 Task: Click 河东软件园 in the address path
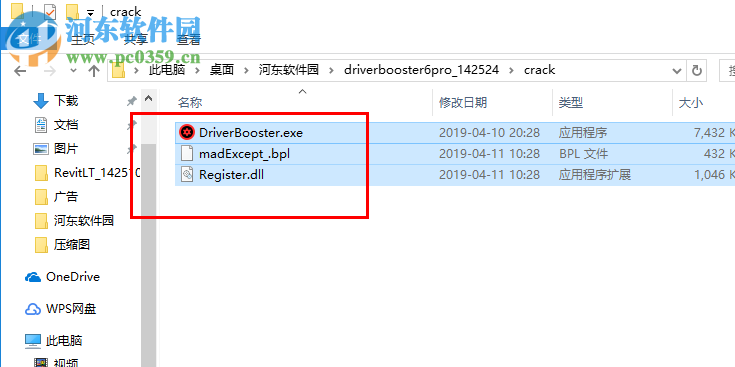(x=289, y=70)
